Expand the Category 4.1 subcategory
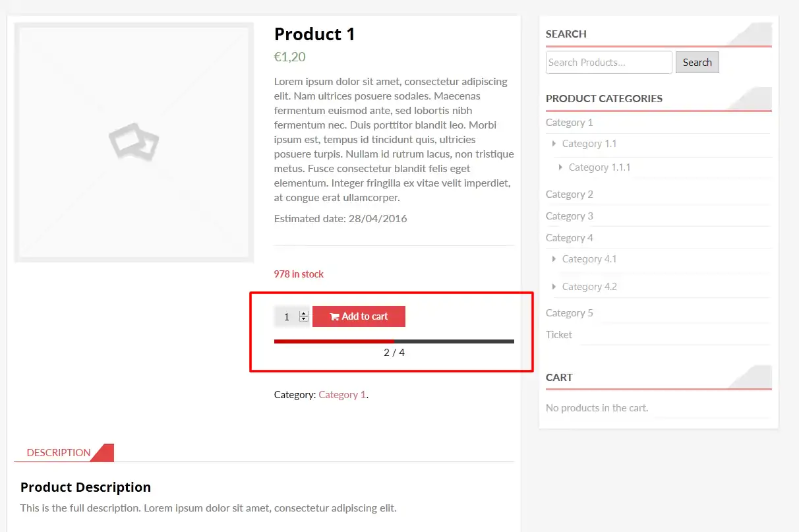The height and width of the screenshot is (532, 799). (554, 259)
